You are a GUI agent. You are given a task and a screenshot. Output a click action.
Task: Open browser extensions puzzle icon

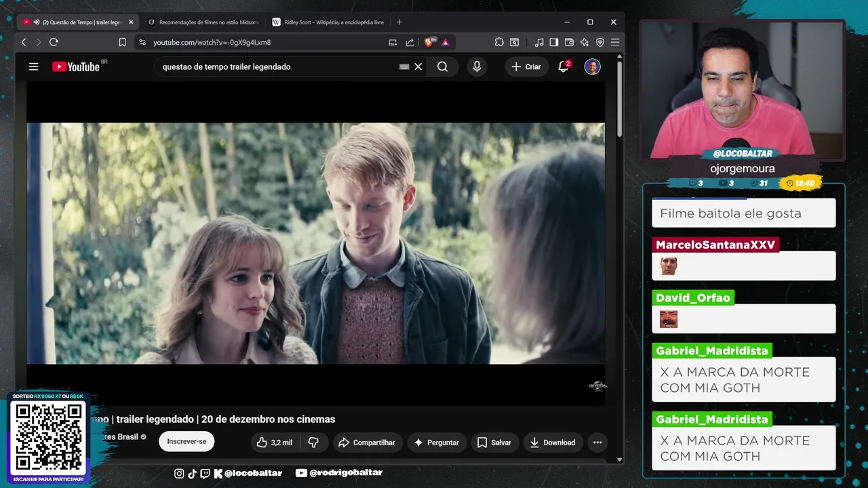(x=499, y=42)
